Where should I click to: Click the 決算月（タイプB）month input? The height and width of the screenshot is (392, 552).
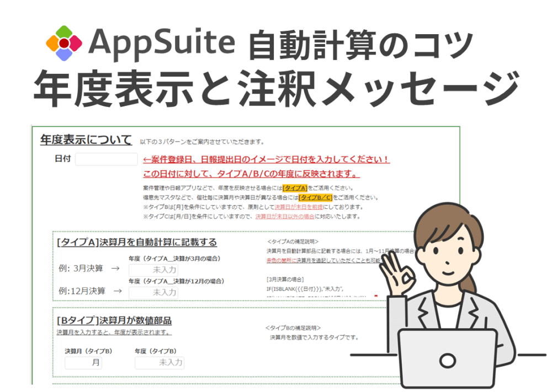click(83, 363)
